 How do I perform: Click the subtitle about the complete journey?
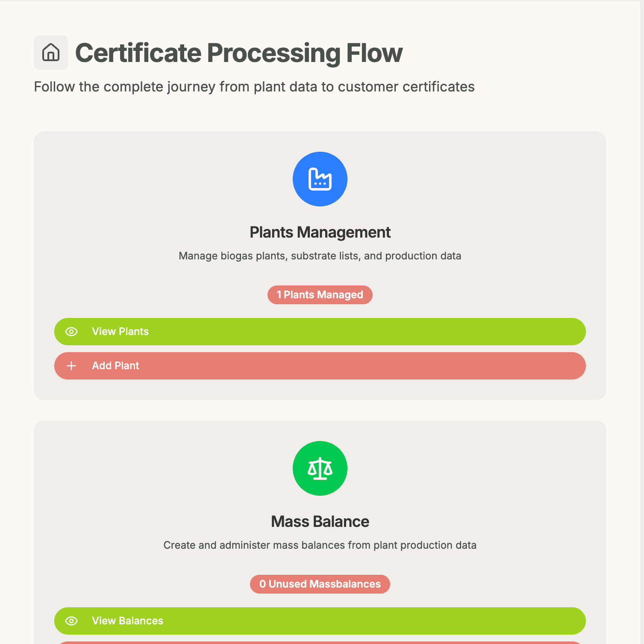[254, 87]
